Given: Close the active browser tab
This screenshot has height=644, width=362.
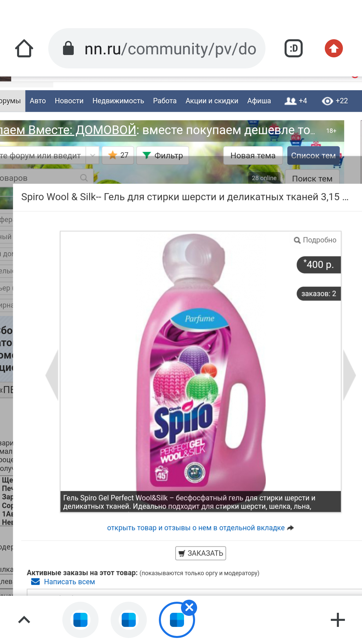Looking at the screenshot, I should [189, 607].
